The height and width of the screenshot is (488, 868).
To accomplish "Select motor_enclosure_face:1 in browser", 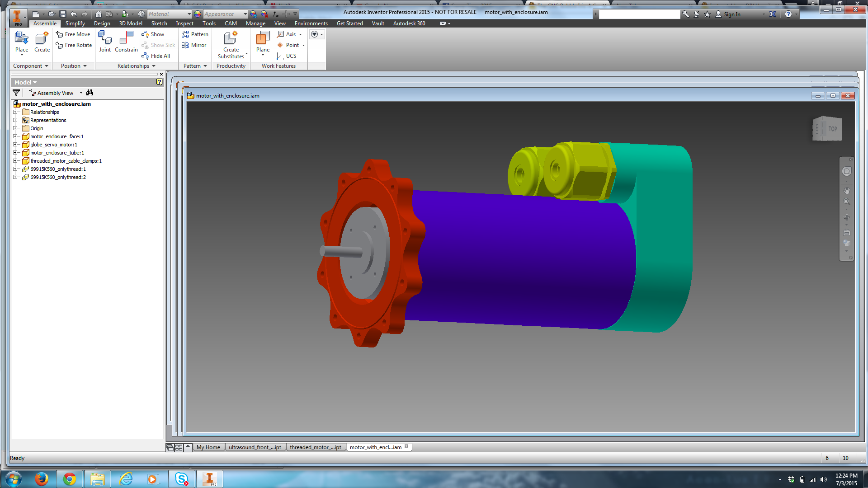I will (57, 136).
